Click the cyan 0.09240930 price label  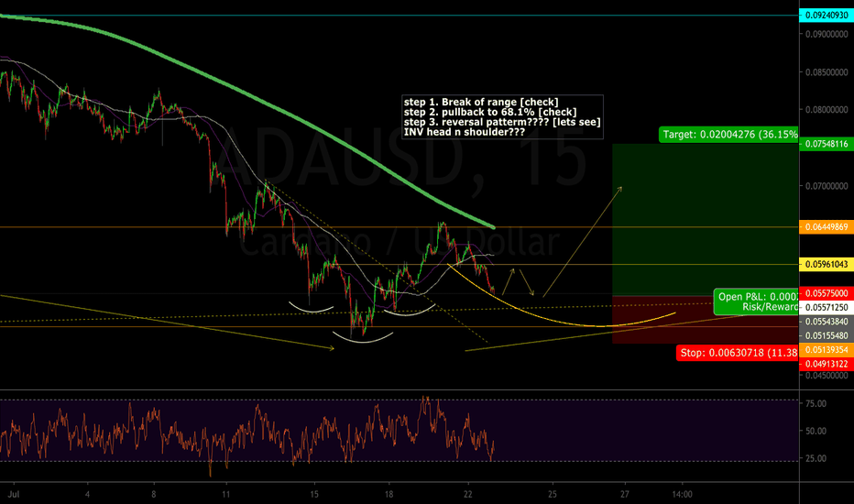pos(827,16)
